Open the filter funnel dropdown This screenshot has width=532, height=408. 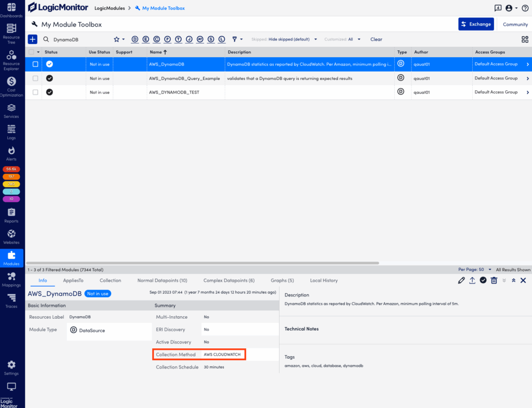(237, 39)
